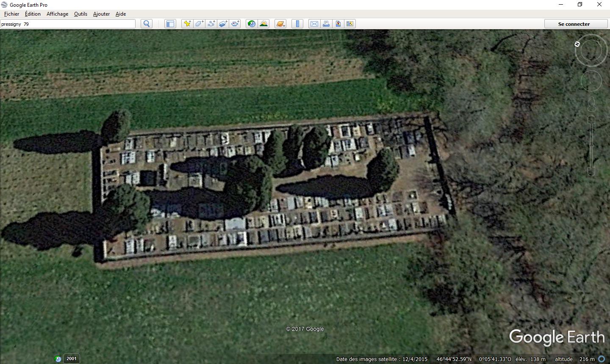Click the zoom out bottom end of slider

[591, 171]
